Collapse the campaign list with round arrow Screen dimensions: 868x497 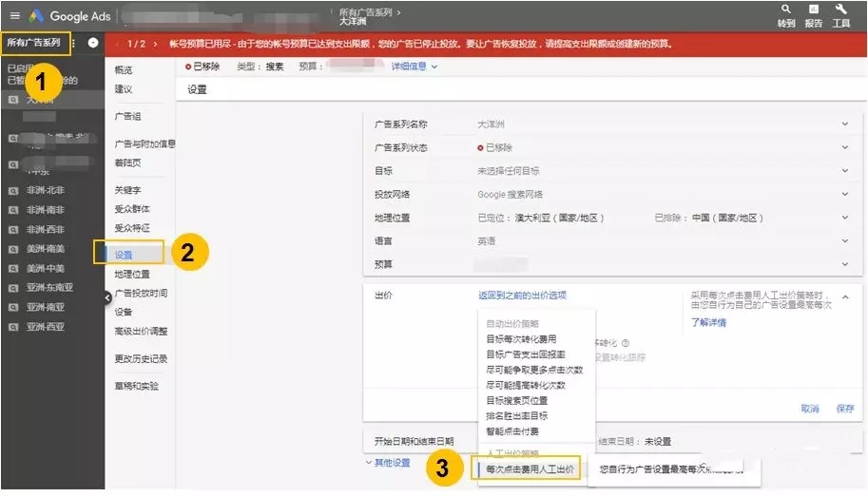[107, 297]
